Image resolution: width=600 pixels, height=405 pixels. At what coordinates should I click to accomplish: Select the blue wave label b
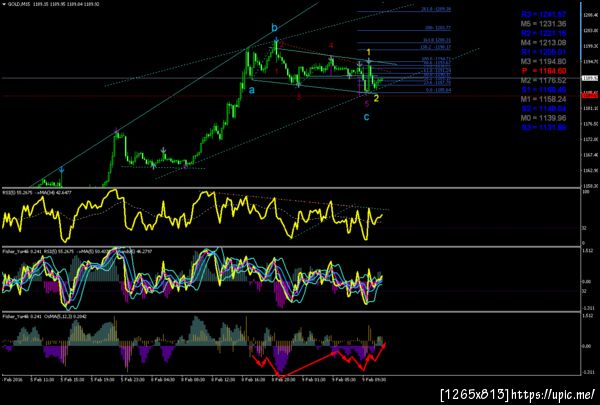275,28
